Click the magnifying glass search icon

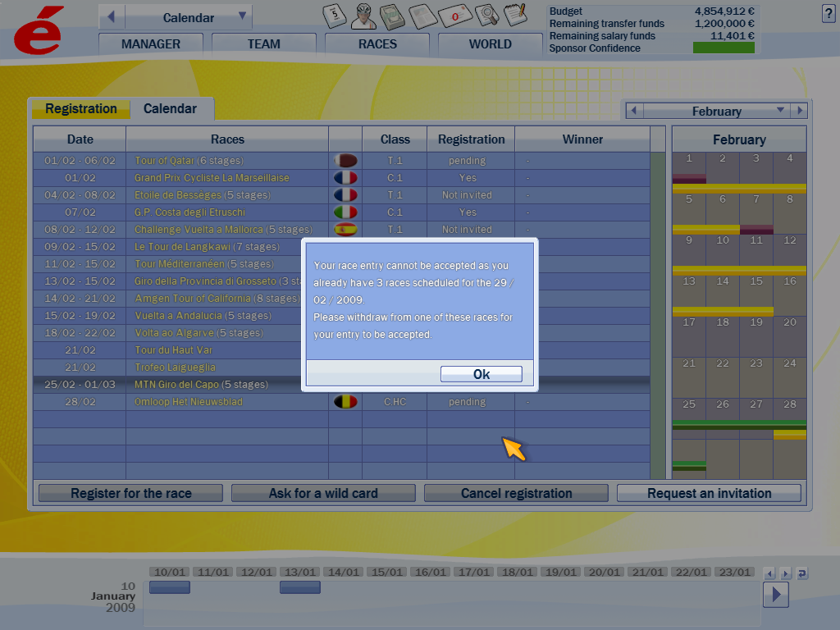pyautogui.click(x=486, y=14)
